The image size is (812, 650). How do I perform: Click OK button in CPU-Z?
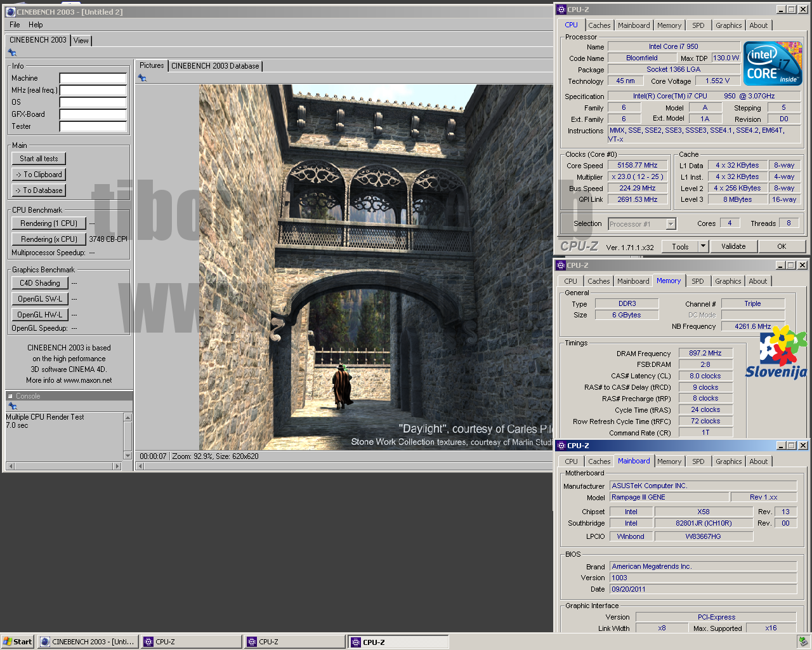pos(782,246)
